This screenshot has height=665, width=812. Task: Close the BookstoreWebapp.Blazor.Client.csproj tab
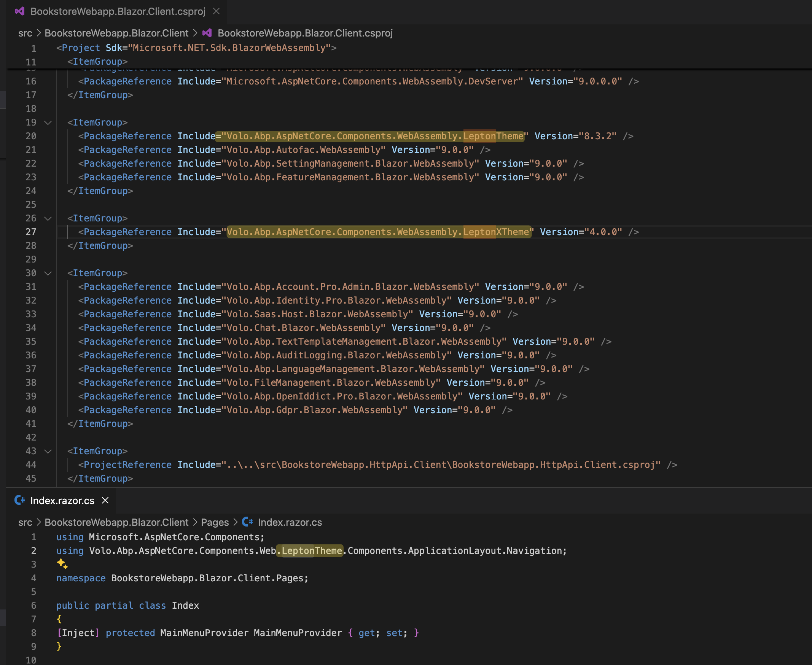(x=216, y=11)
